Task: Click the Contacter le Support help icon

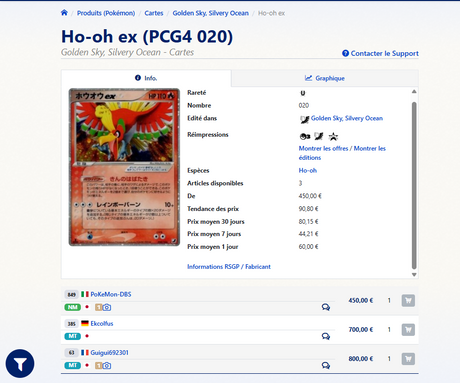Action: [345, 53]
